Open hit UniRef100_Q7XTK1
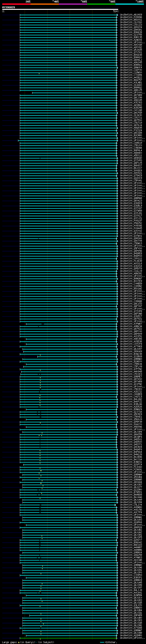The height and width of the screenshot is (644, 146). (x=131, y=53)
